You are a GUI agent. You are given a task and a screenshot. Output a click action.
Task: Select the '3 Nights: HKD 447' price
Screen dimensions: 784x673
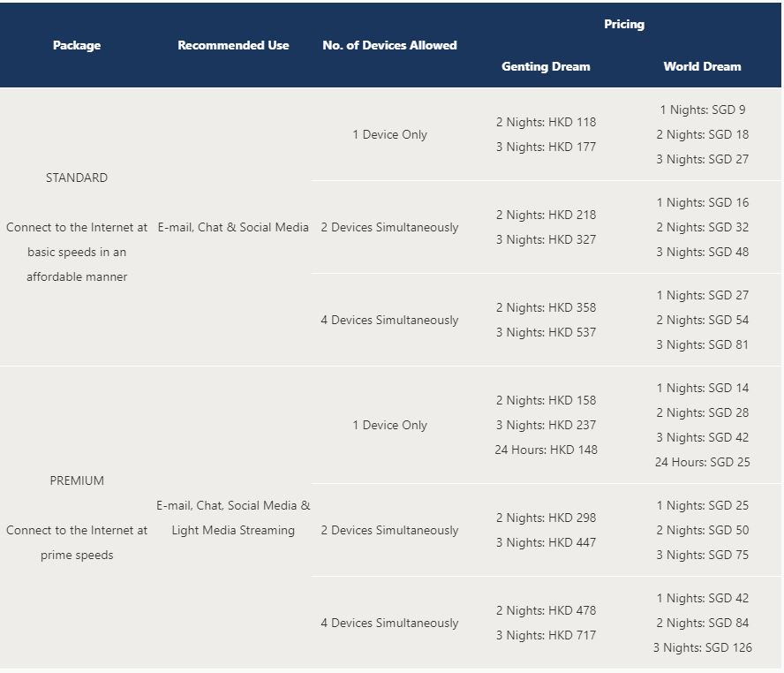546,542
